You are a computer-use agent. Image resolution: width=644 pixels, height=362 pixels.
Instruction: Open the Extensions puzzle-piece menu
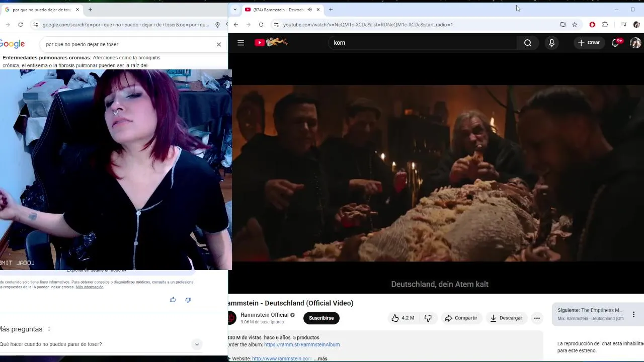pyautogui.click(x=605, y=25)
